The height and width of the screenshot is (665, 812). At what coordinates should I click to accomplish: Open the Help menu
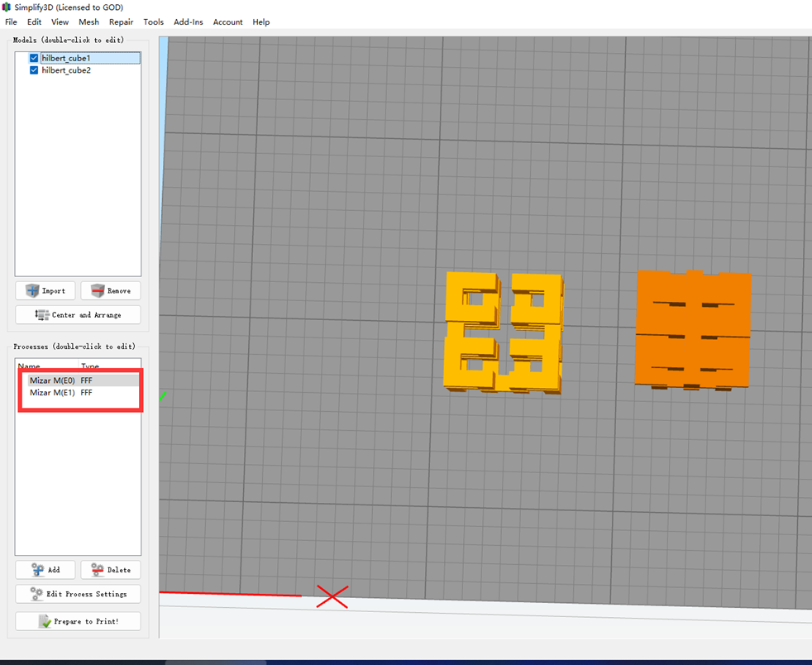261,22
